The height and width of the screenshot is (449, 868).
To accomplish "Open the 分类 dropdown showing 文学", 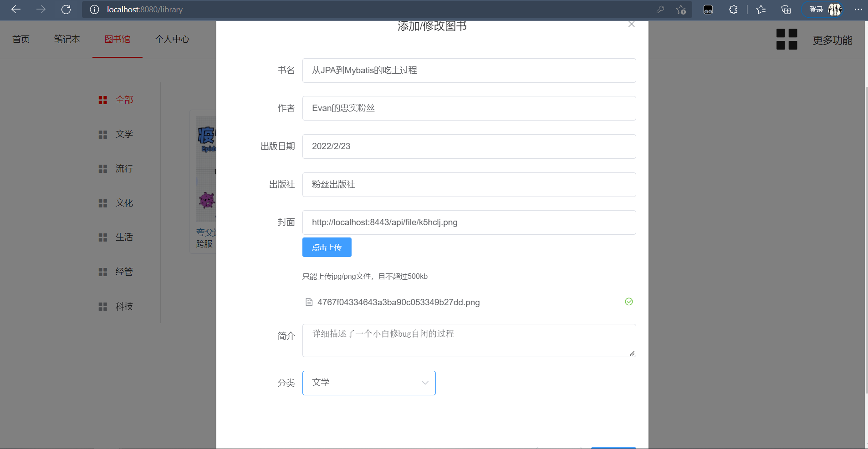I will [368, 383].
